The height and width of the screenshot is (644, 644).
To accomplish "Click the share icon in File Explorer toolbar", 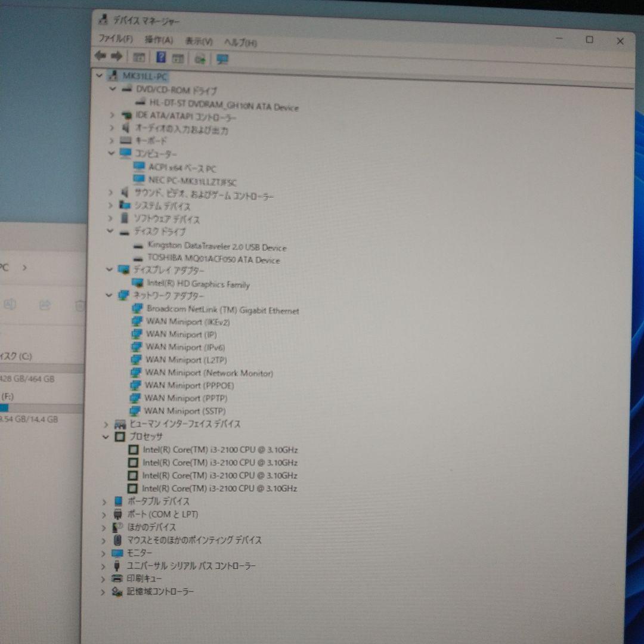I will (45, 305).
